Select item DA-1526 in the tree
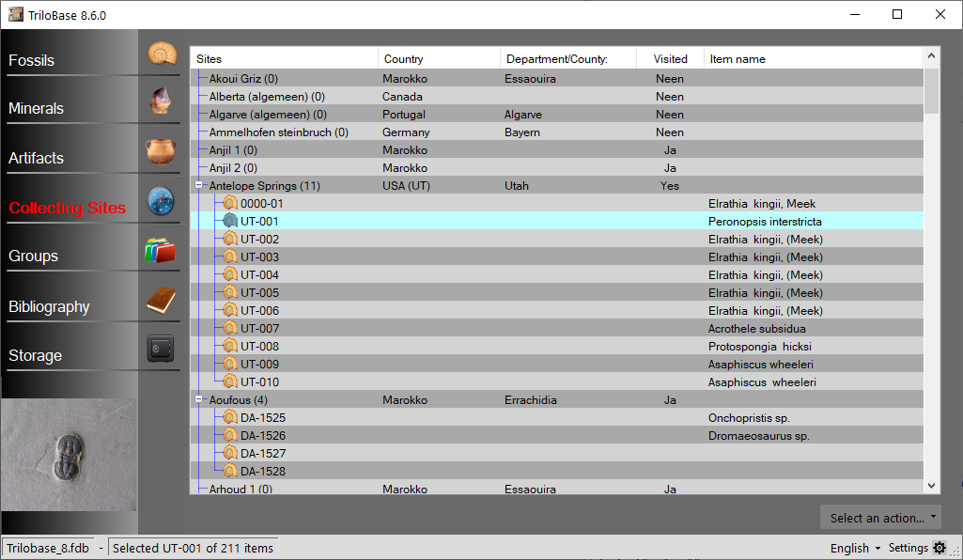The width and height of the screenshot is (963, 560). point(263,435)
